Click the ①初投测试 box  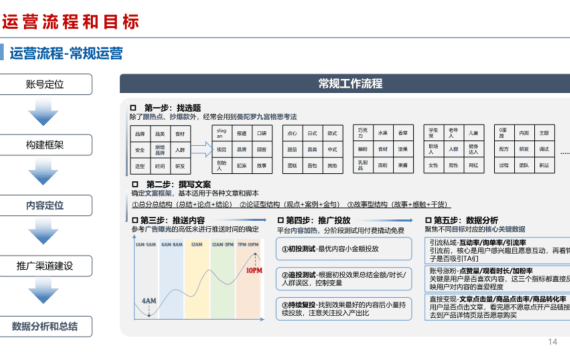click(344, 249)
